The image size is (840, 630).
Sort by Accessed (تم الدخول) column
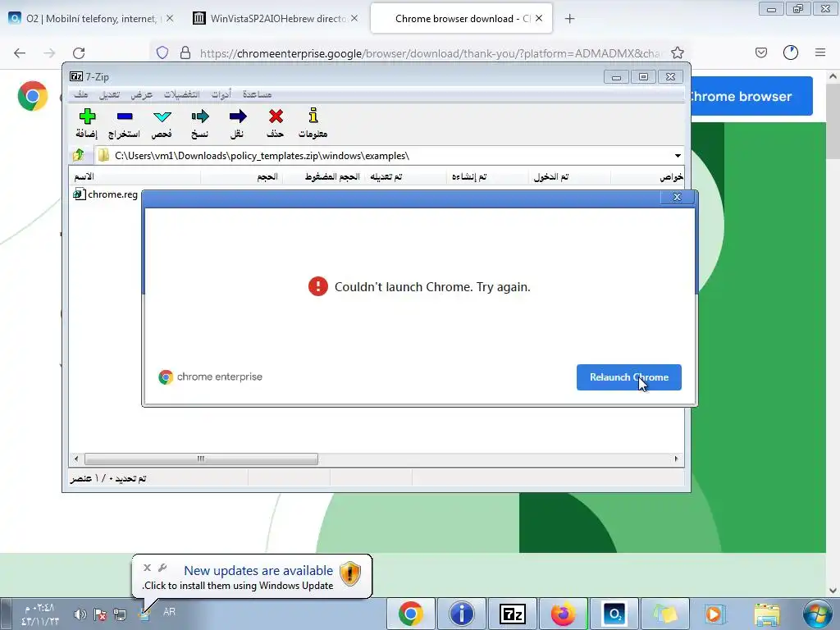click(569, 177)
